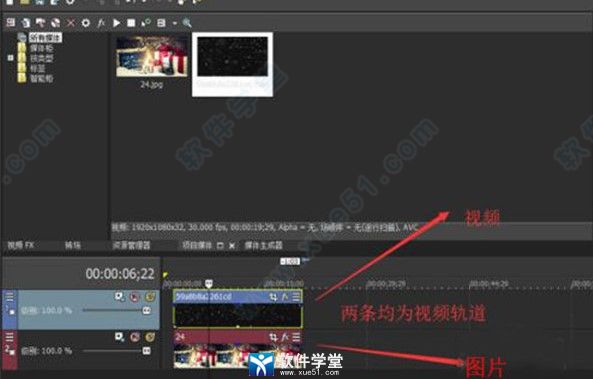The height and width of the screenshot is (379, 593).
Task: Open Media Properties gear icon
Action: 86,23
